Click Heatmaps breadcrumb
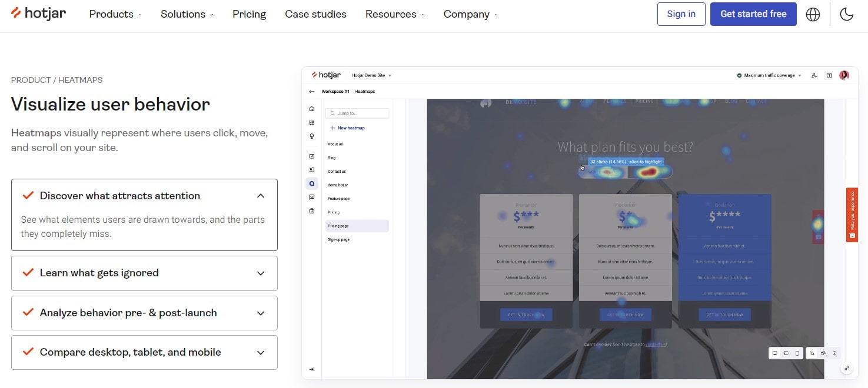The width and height of the screenshot is (868, 388). (x=365, y=92)
